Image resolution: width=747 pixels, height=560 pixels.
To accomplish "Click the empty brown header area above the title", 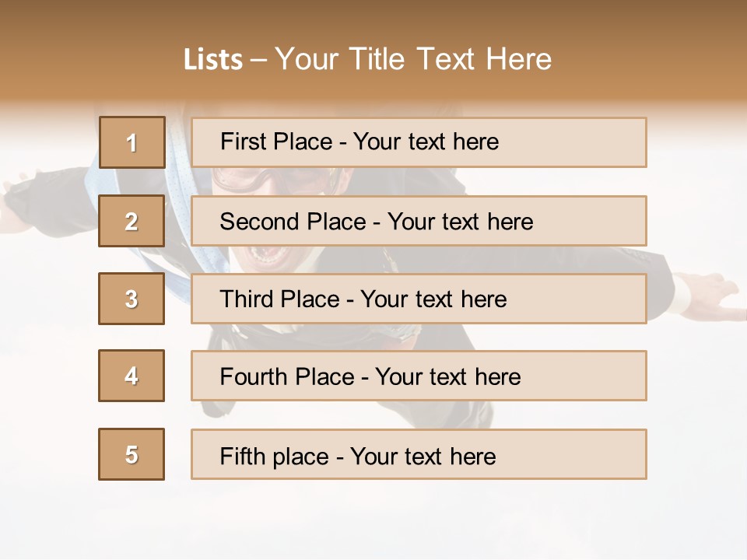I will [x=373, y=19].
